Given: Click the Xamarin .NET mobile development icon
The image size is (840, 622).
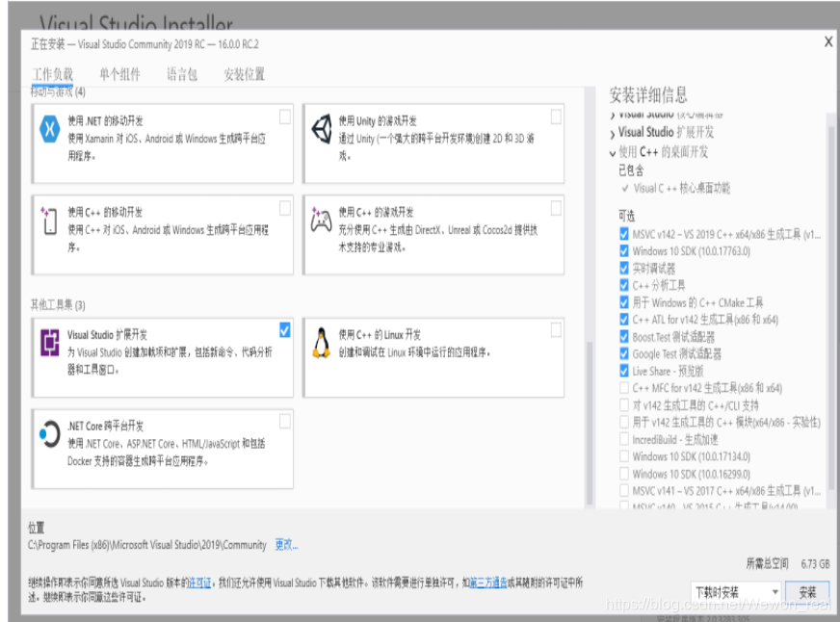Looking at the screenshot, I should [x=49, y=129].
